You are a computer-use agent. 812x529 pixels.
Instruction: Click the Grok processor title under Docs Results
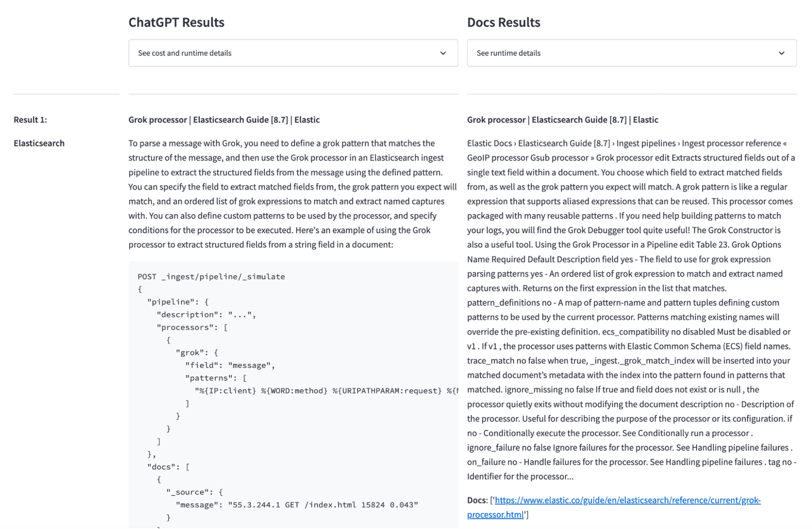(x=562, y=119)
